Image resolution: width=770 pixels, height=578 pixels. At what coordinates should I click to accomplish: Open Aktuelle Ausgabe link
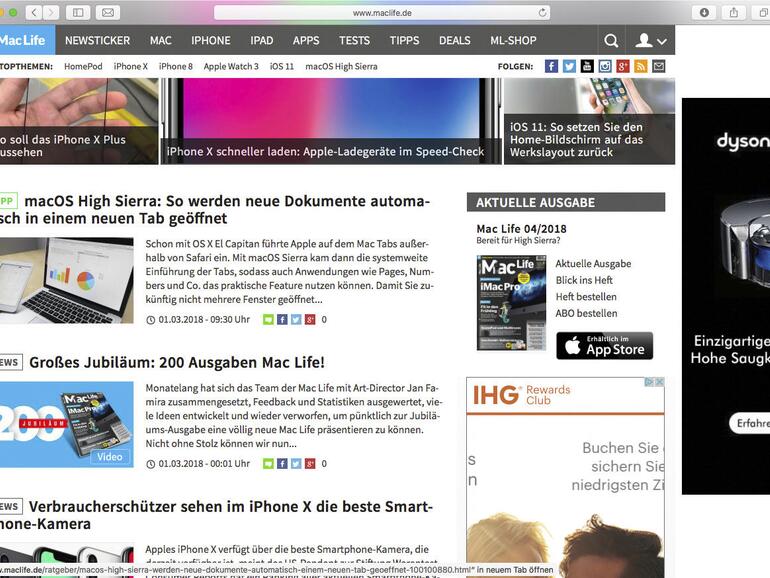point(593,264)
